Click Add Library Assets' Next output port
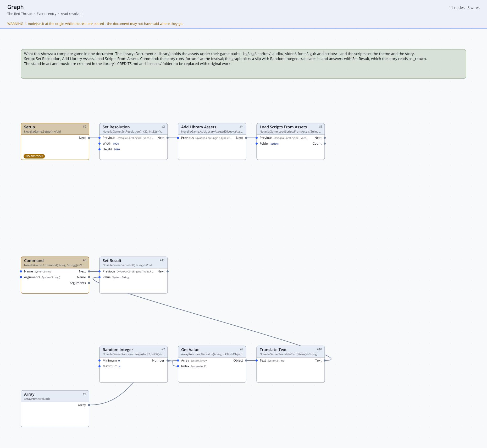487x448 pixels. click(x=246, y=138)
